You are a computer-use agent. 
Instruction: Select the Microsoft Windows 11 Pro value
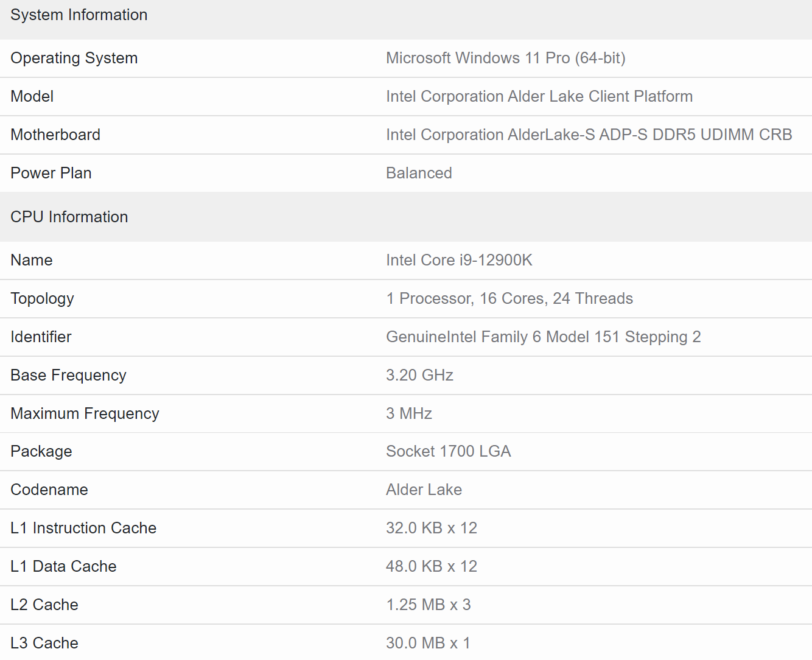[x=506, y=58]
